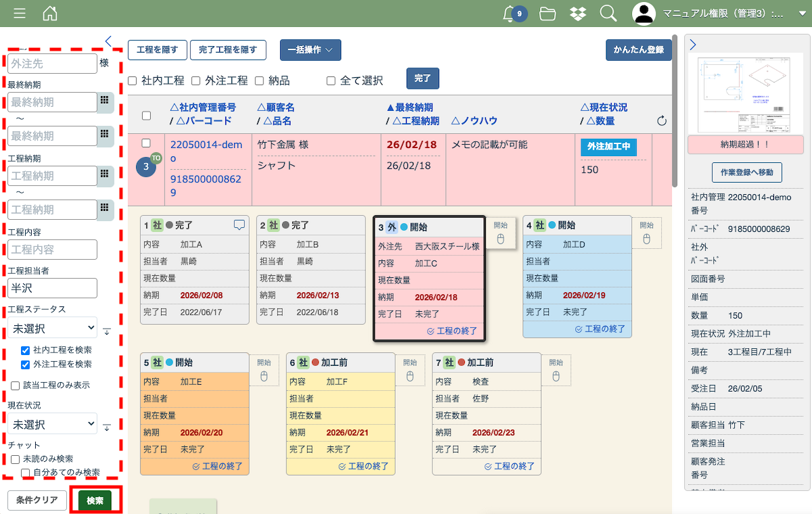Open notifications bell with 9 badge
Screen dimensions: 812x514
(512, 14)
